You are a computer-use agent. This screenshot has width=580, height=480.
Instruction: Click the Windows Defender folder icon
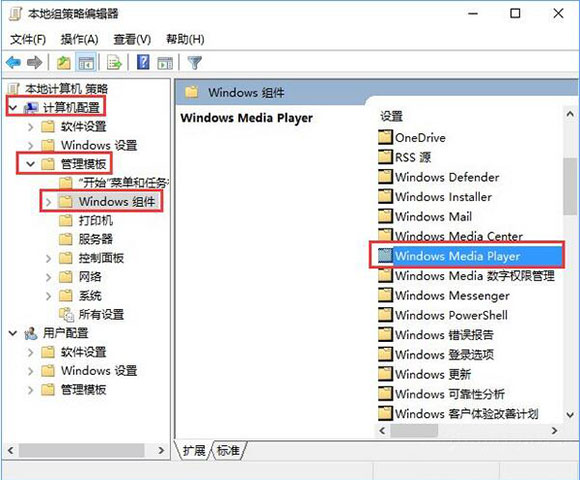click(x=385, y=176)
